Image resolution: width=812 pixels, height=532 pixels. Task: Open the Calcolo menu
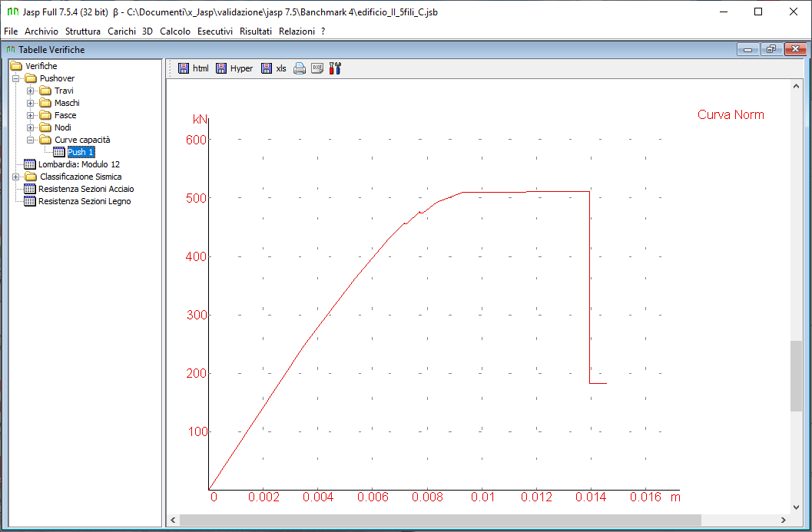(175, 31)
